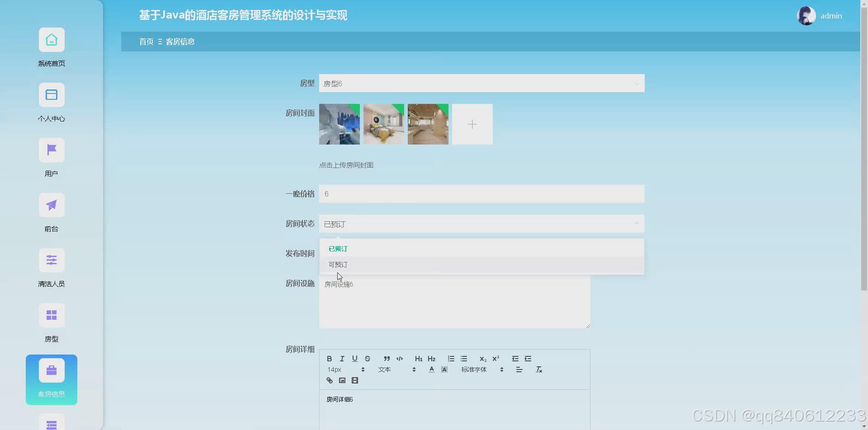Click the insert link icon in the editor
868x430 pixels.
pos(329,380)
